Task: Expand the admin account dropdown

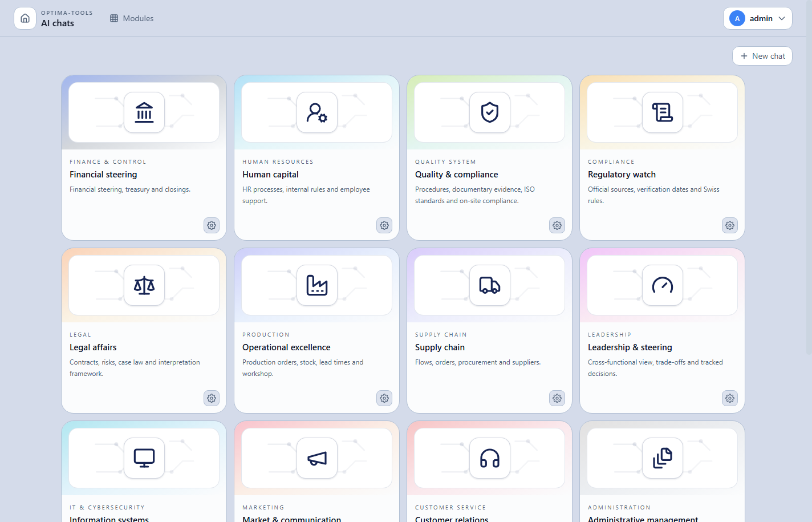Action: coord(758,18)
